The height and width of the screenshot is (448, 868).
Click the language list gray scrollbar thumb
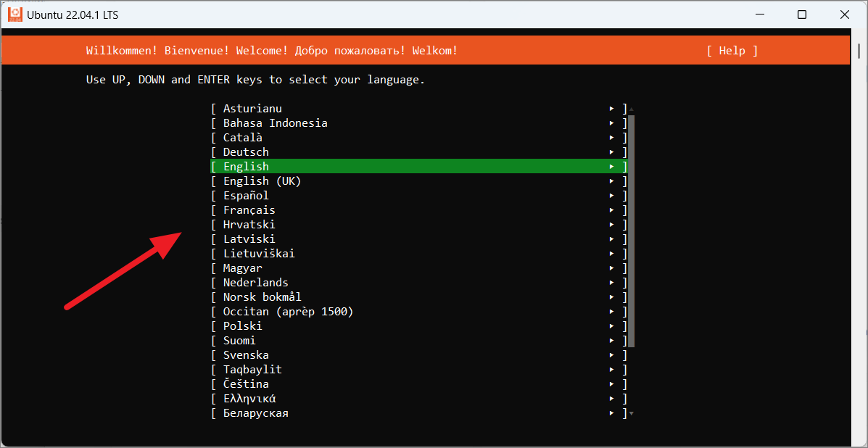coord(632,231)
